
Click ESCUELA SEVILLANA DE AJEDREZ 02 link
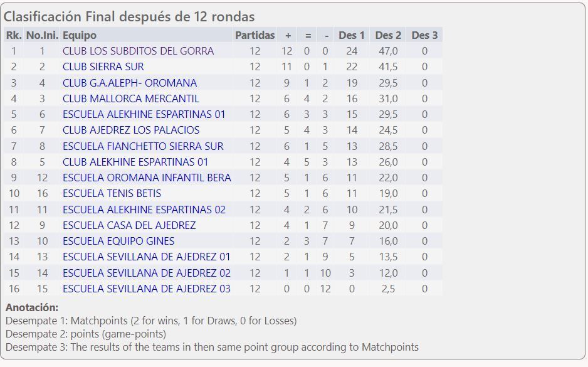[x=146, y=273]
